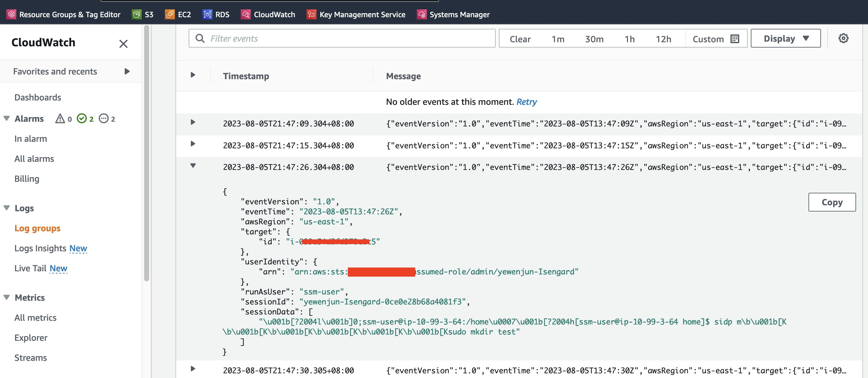Click the CloudWatch service icon
The image size is (868, 378).
245,14
